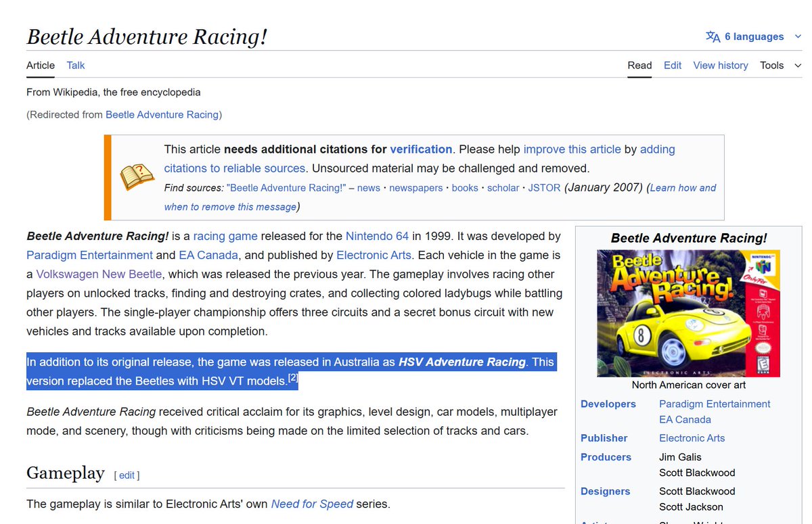The image size is (812, 524).
Task: Open the Talk tab
Action: coord(76,66)
